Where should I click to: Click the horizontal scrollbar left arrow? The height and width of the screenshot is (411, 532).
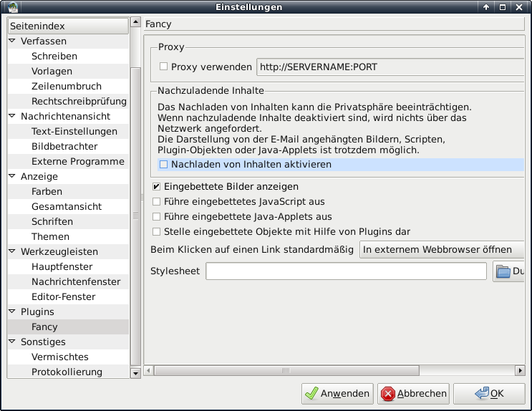click(x=149, y=371)
